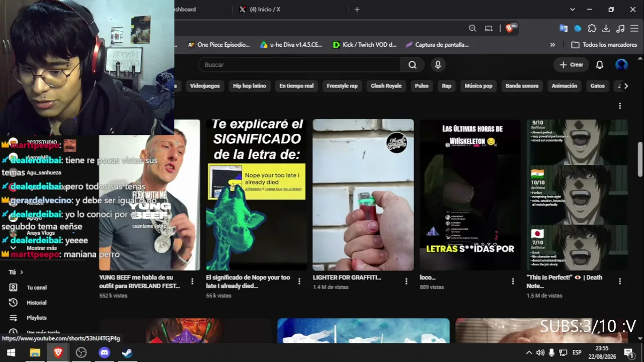Image resolution: width=644 pixels, height=362 pixels.
Task: Click the YouTube 'Buscar' search field
Action: click(299, 65)
